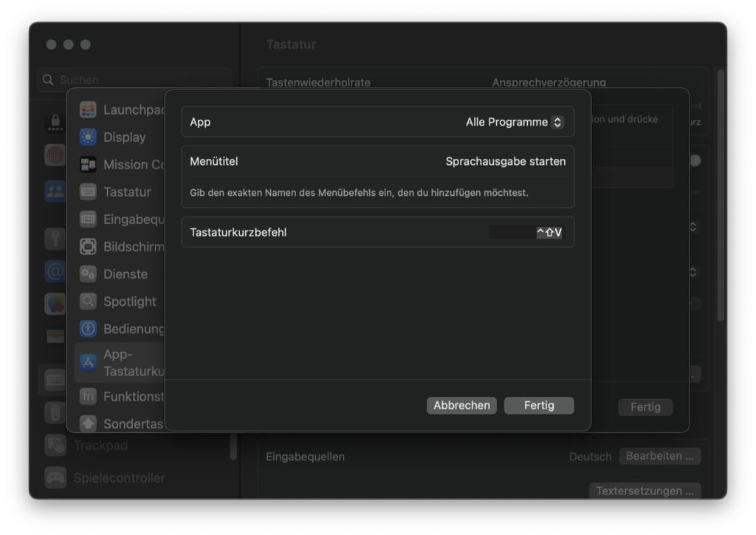Confirm the shortcut with Fertig

click(x=539, y=405)
